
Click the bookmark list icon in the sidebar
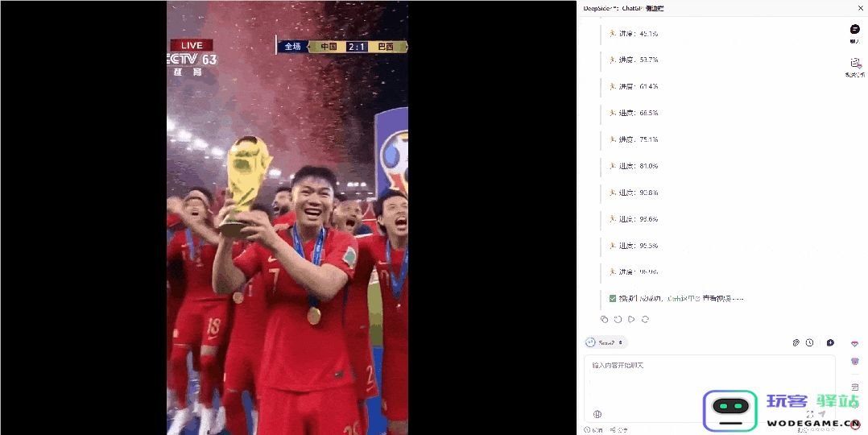click(855, 387)
